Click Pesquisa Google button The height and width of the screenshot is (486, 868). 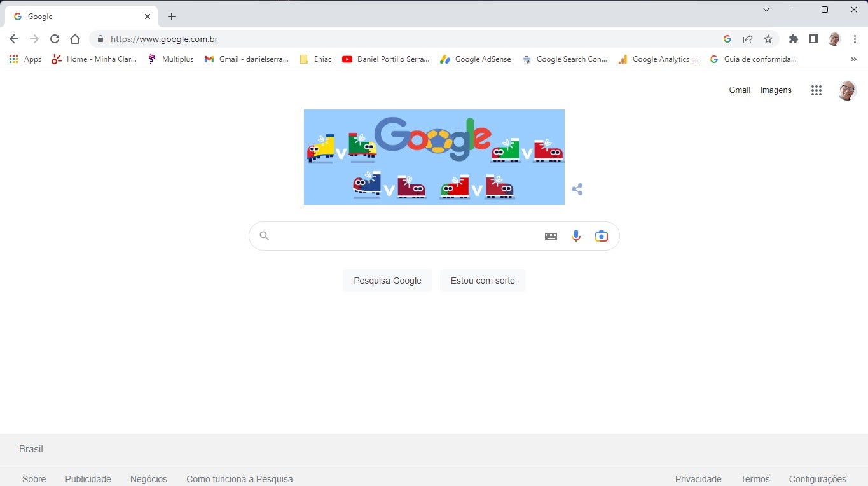[x=387, y=281]
